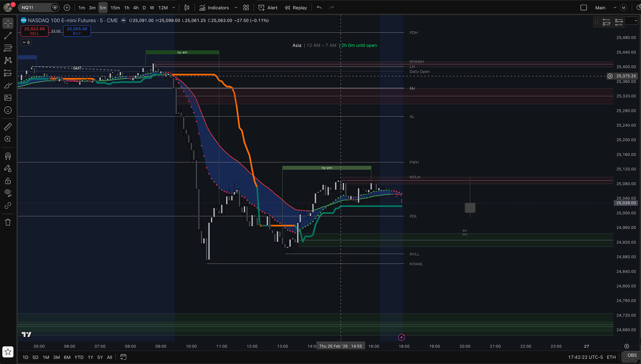The height and width of the screenshot is (364, 641).
Task: Toggle lock all drawing tools
Action: coord(8,181)
